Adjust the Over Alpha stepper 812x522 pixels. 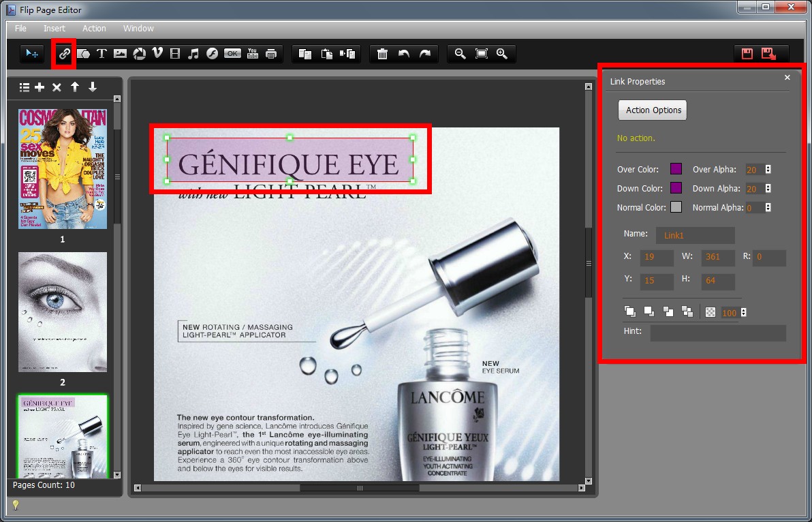tap(768, 170)
